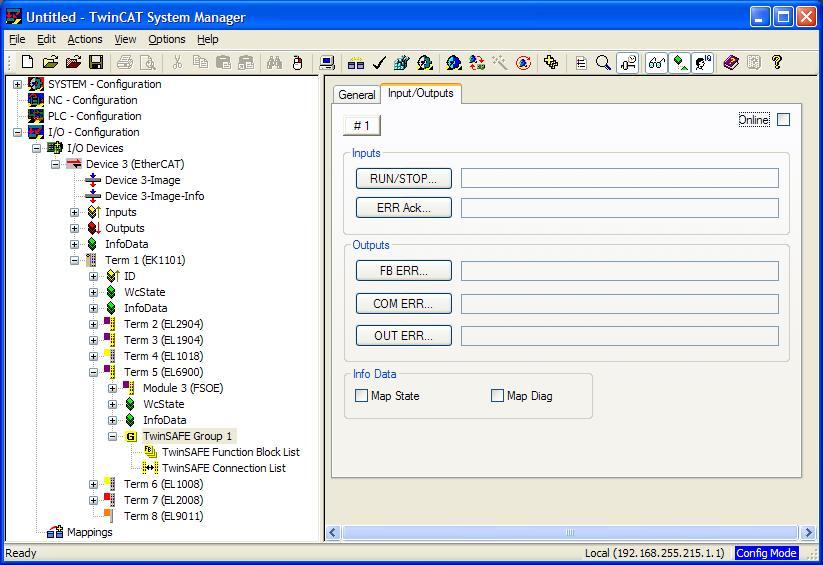Click the magnifying glass search icon
The image size is (823, 565).
click(x=604, y=62)
